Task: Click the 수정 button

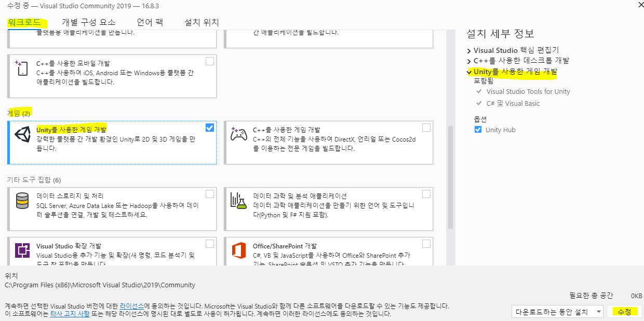Action: tap(624, 312)
